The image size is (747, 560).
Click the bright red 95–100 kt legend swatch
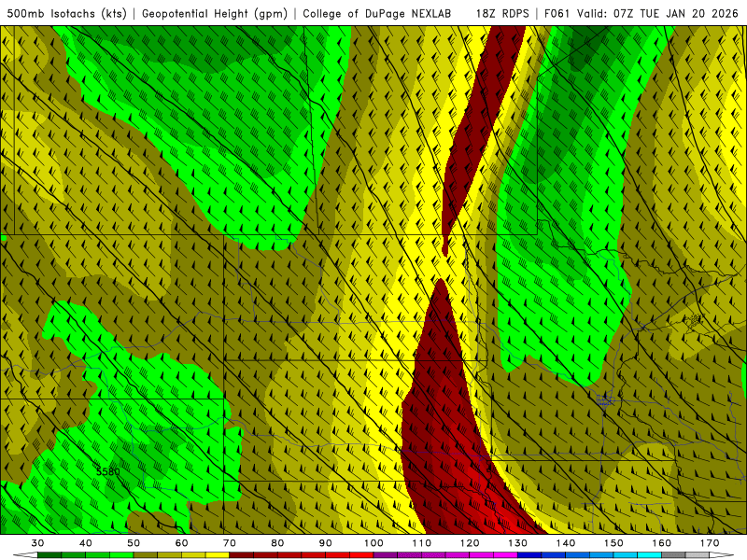point(361,555)
